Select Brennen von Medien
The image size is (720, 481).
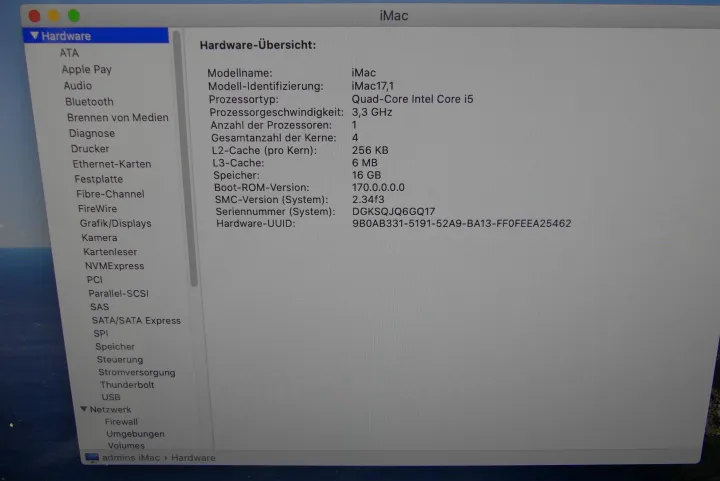click(118, 117)
